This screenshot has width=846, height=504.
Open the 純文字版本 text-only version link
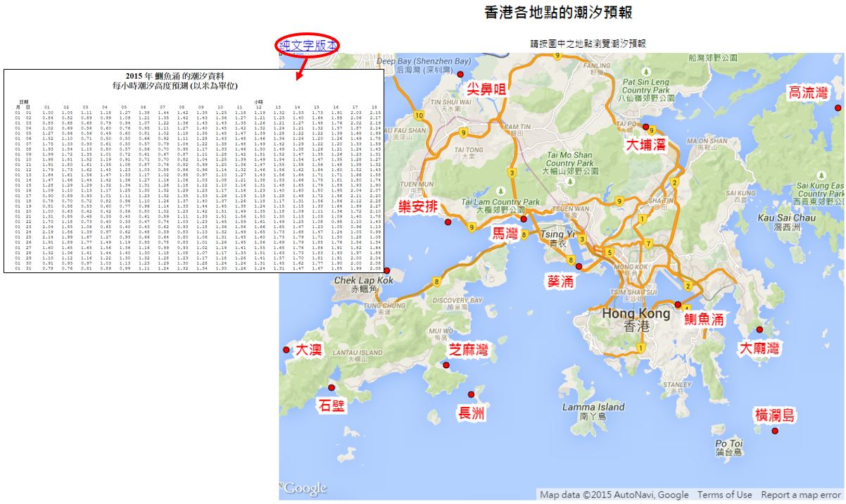(x=308, y=45)
